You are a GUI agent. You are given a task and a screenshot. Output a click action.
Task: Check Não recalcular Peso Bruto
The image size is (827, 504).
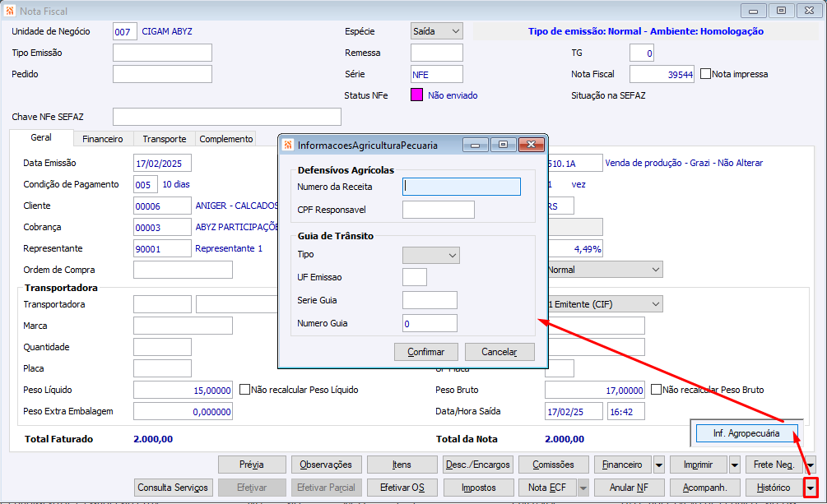click(656, 390)
